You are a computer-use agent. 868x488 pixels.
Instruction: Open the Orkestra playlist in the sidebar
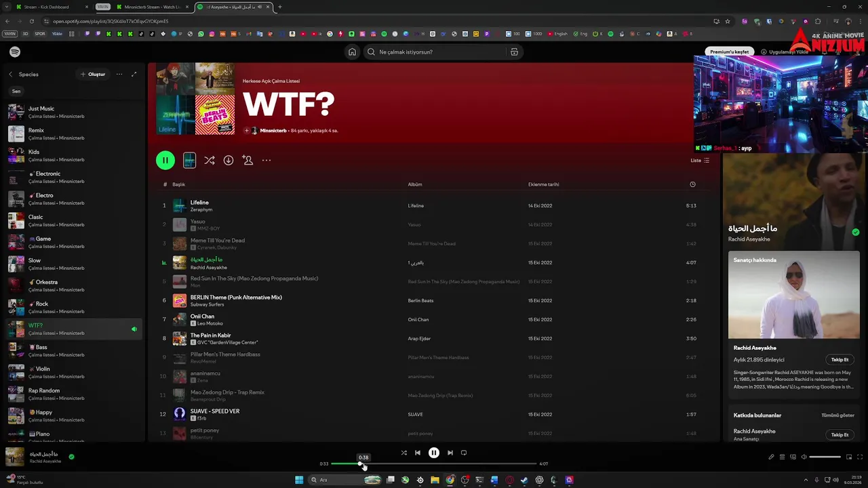[x=75, y=285]
